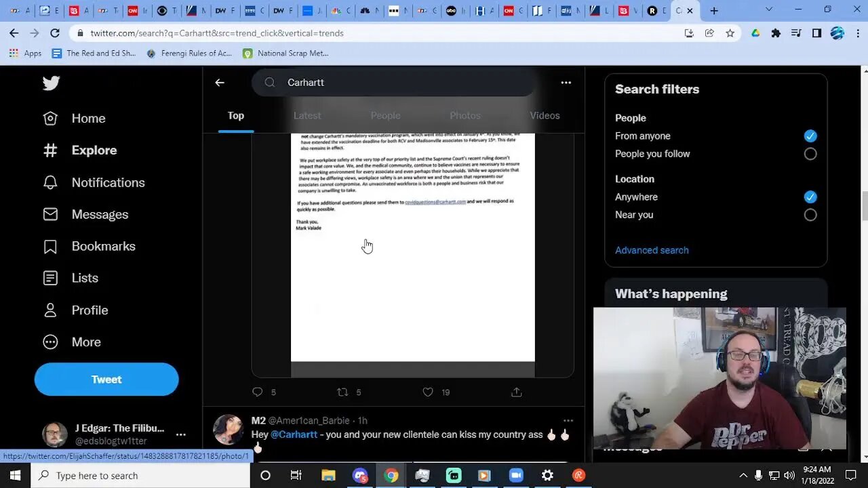Open volume control in system tray
Image resolution: width=868 pixels, height=488 pixels.
pos(789,475)
